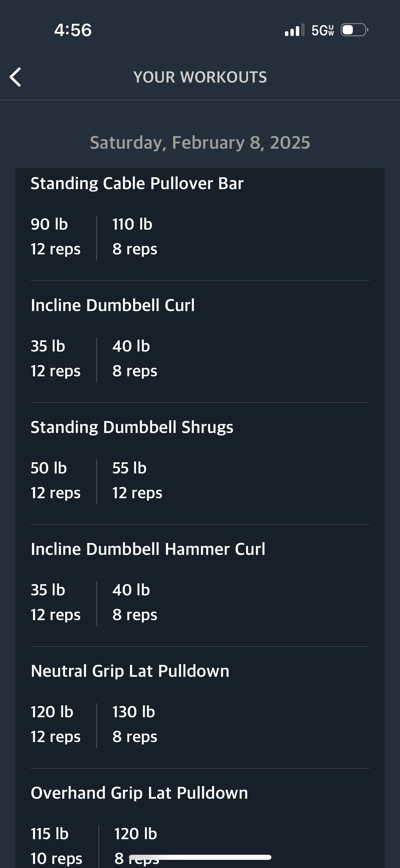Select the 130 lb Neutral Grip set

click(x=135, y=724)
